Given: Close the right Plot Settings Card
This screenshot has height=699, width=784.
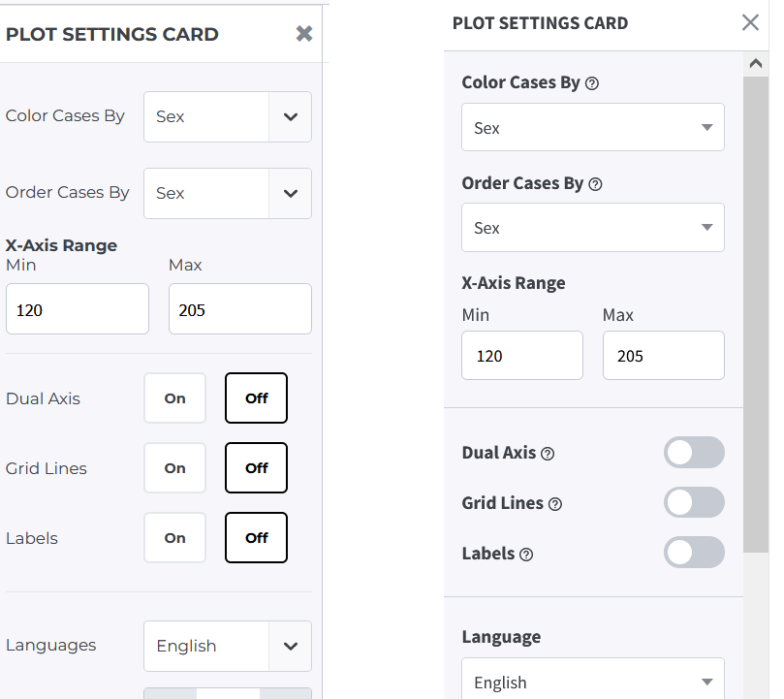Looking at the screenshot, I should 750,22.
